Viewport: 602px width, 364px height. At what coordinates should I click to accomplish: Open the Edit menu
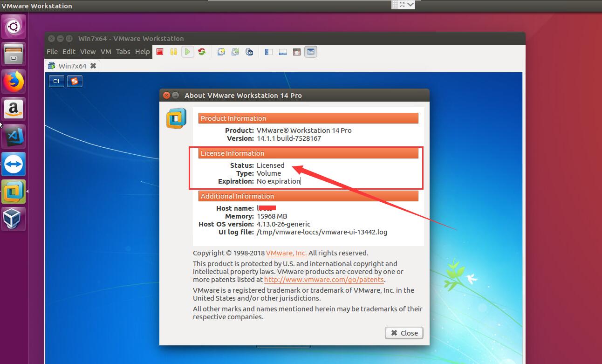[68, 52]
